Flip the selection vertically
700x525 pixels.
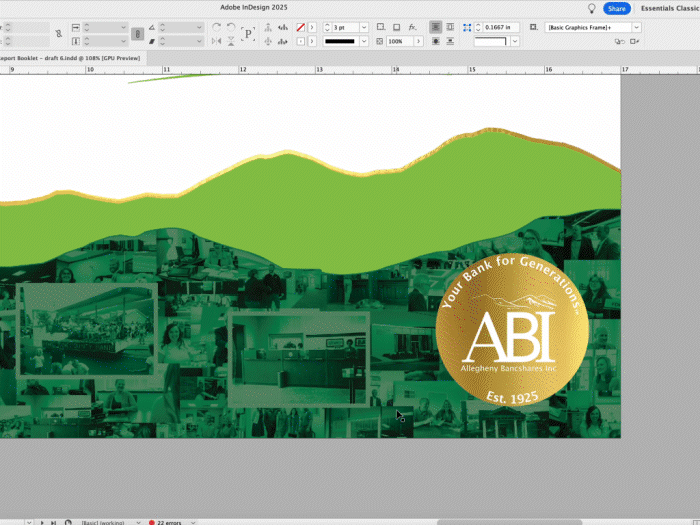231,42
